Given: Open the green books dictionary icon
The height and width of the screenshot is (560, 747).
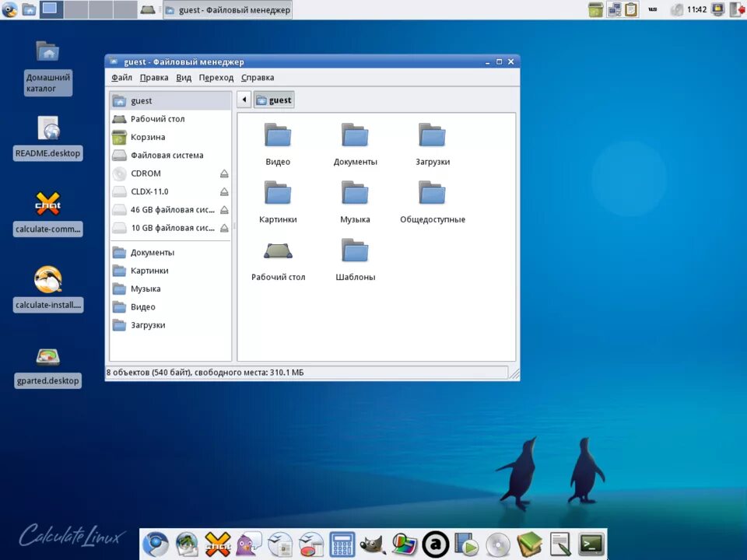Looking at the screenshot, I should (x=529, y=544).
